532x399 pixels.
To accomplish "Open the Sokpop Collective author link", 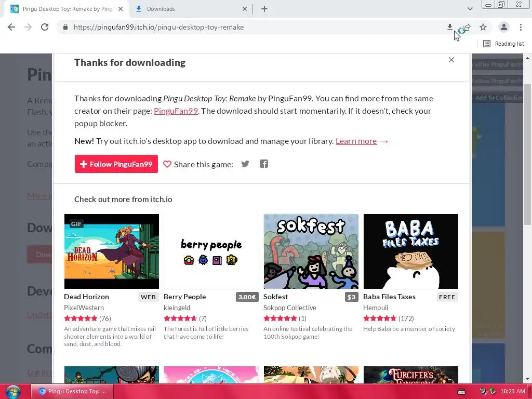I will pos(290,308).
